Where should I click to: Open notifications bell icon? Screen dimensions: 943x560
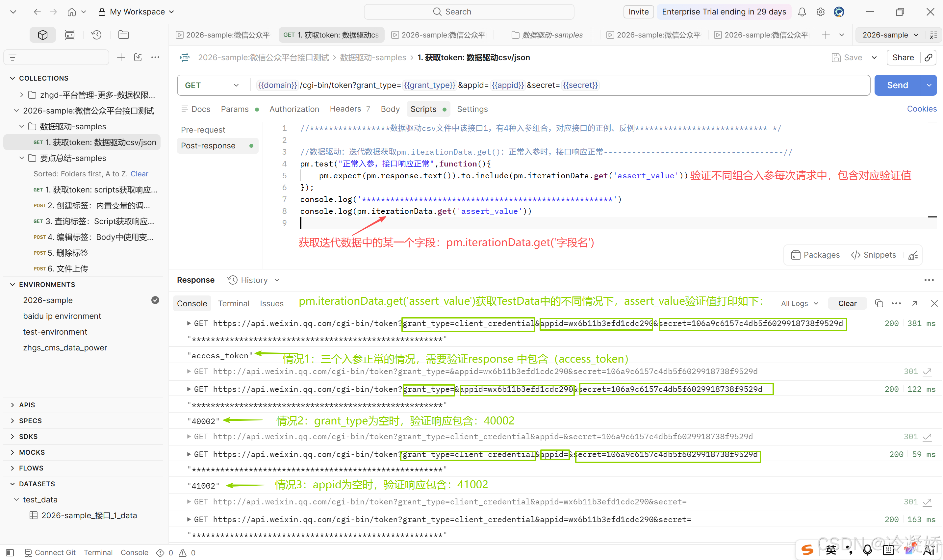(802, 12)
